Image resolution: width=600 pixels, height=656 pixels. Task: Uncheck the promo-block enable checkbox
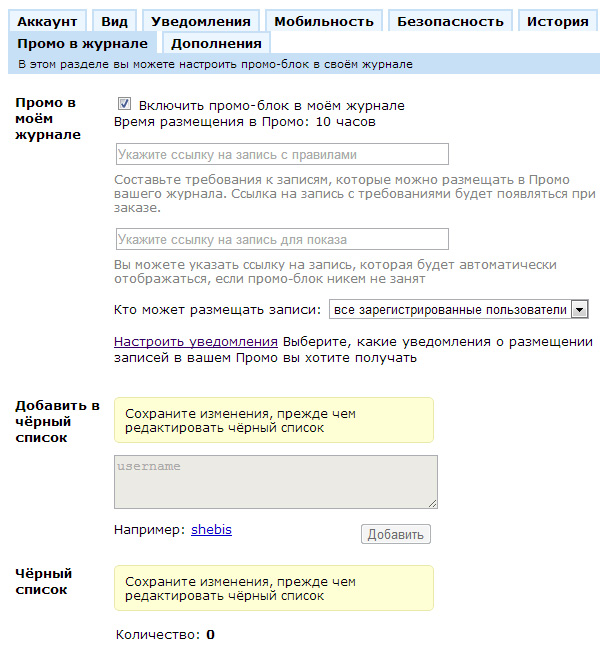(x=125, y=104)
